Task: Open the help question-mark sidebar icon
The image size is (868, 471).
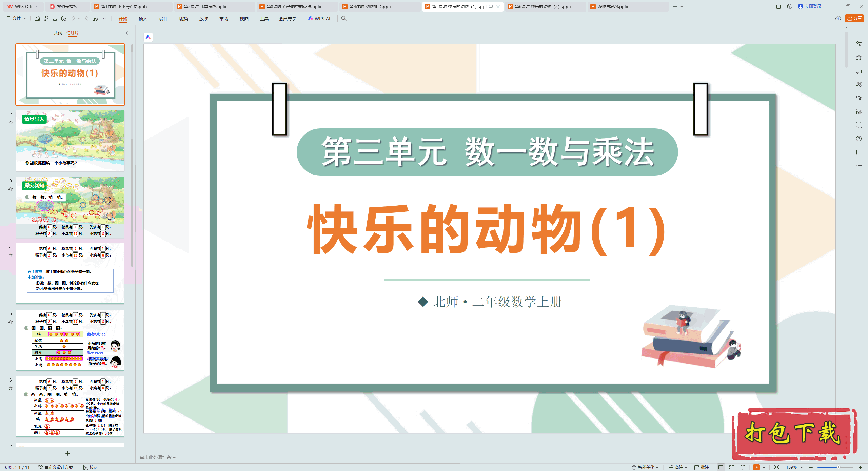Action: coord(859,139)
